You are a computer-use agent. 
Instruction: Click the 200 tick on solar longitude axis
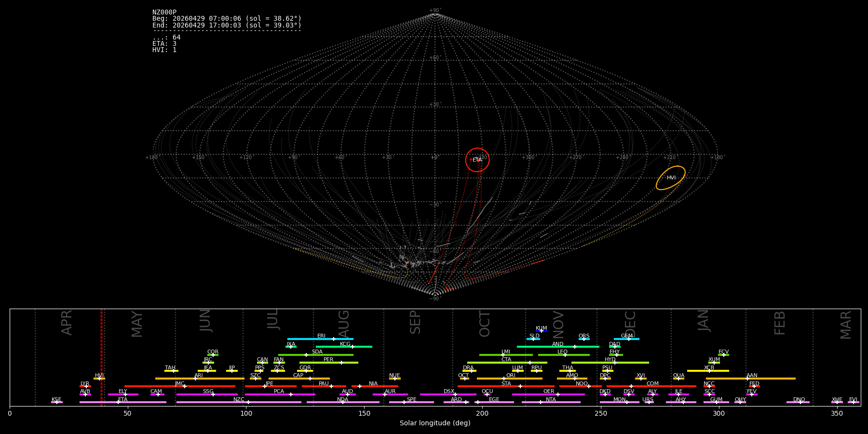point(482,414)
